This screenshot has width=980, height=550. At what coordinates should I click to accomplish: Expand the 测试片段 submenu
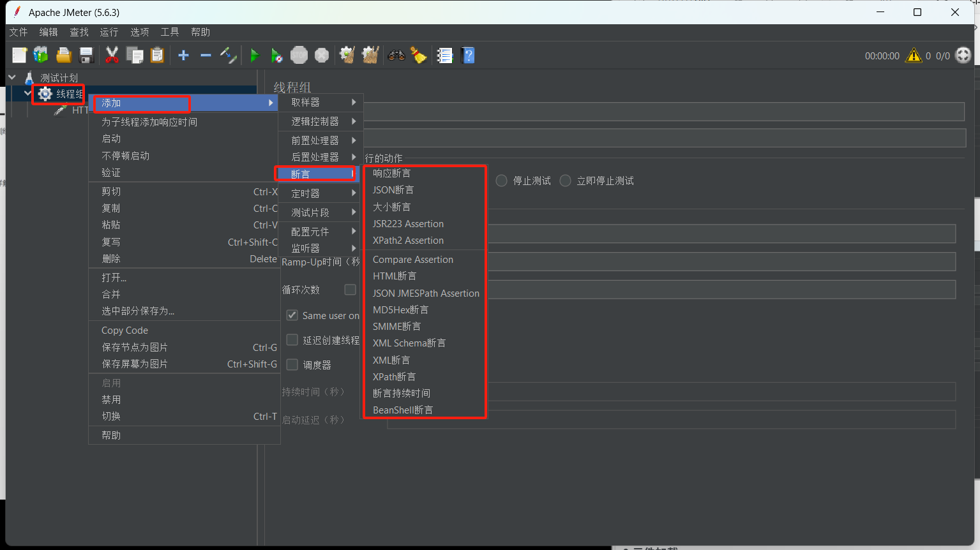tap(320, 212)
